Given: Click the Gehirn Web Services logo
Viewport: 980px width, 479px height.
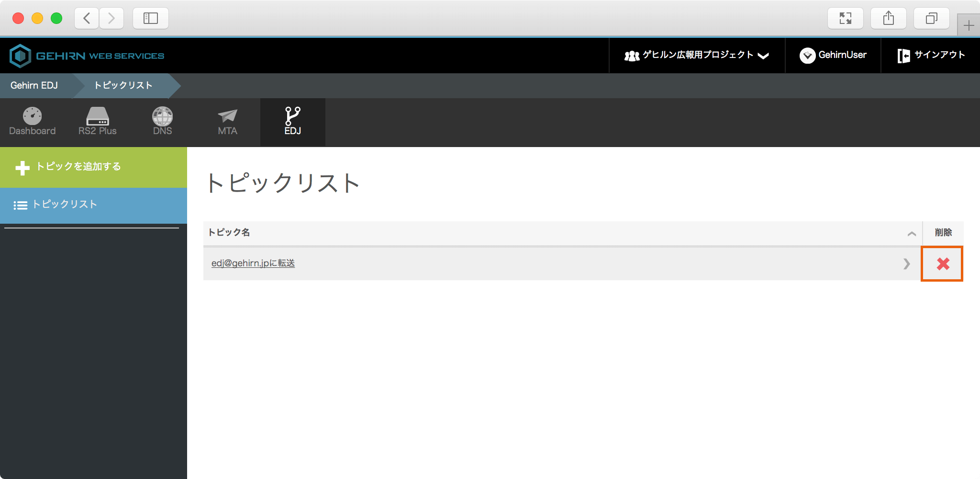Looking at the screenshot, I should click(x=87, y=56).
